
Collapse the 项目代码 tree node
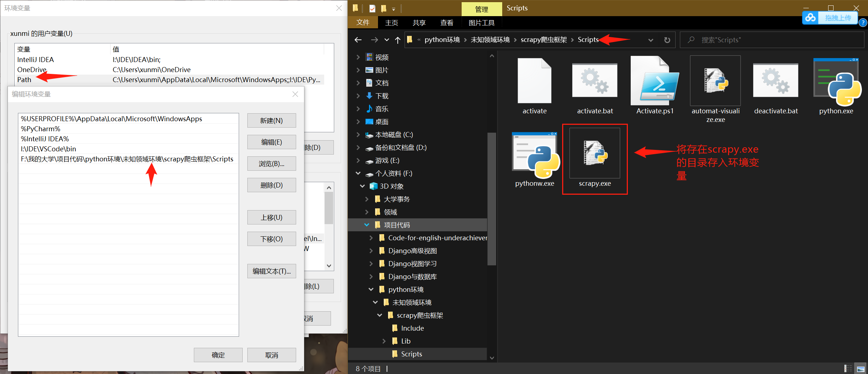point(367,225)
